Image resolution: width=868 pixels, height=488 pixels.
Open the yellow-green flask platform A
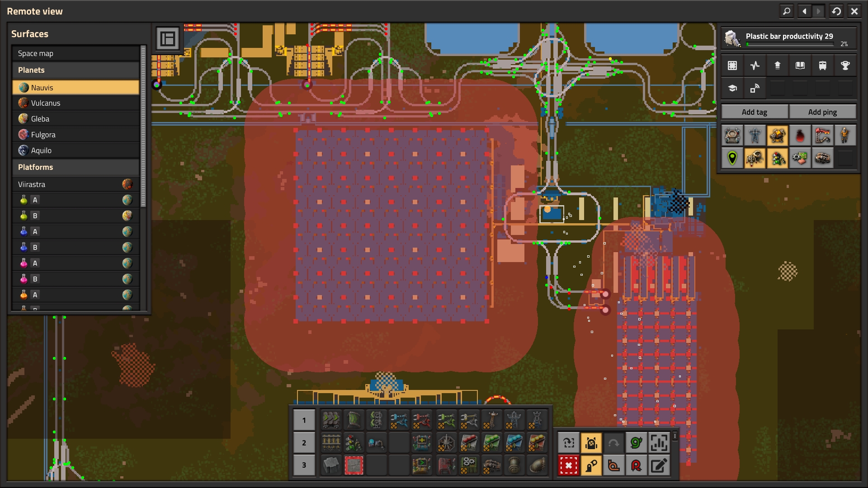coord(75,200)
